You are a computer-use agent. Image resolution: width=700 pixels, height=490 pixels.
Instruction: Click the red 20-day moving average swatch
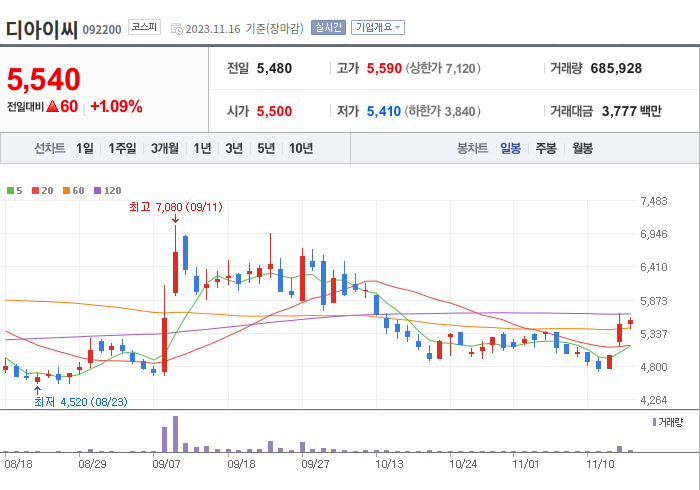point(36,191)
